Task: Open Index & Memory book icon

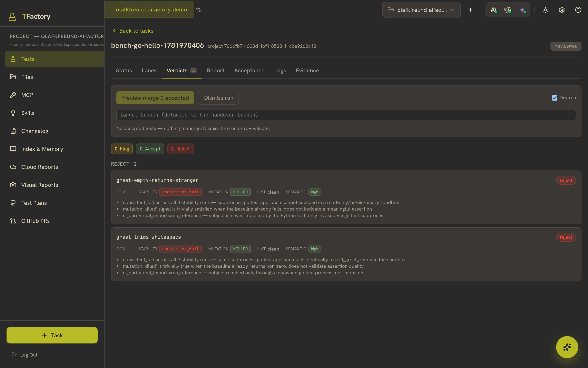Action: point(13,149)
